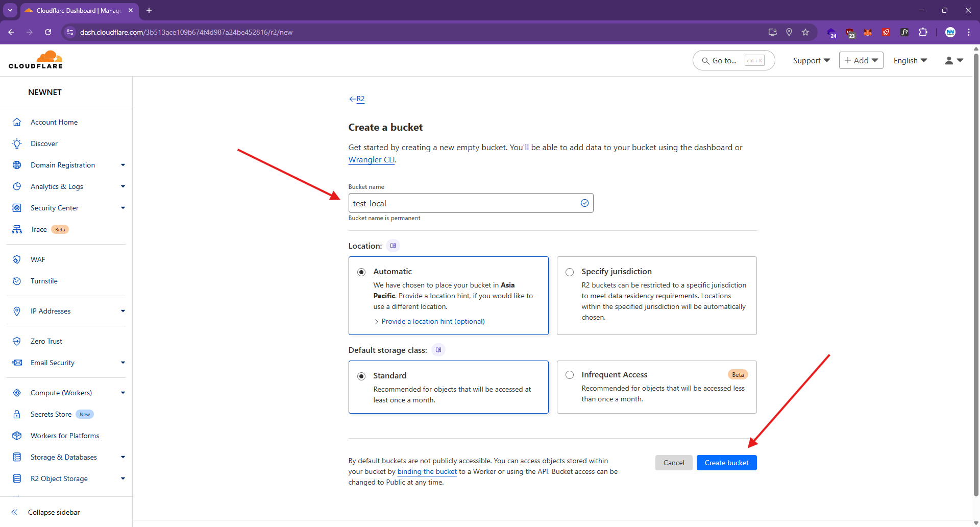Click R2 Object Storage icon
Screen dimensions: 980x527
click(x=17, y=478)
